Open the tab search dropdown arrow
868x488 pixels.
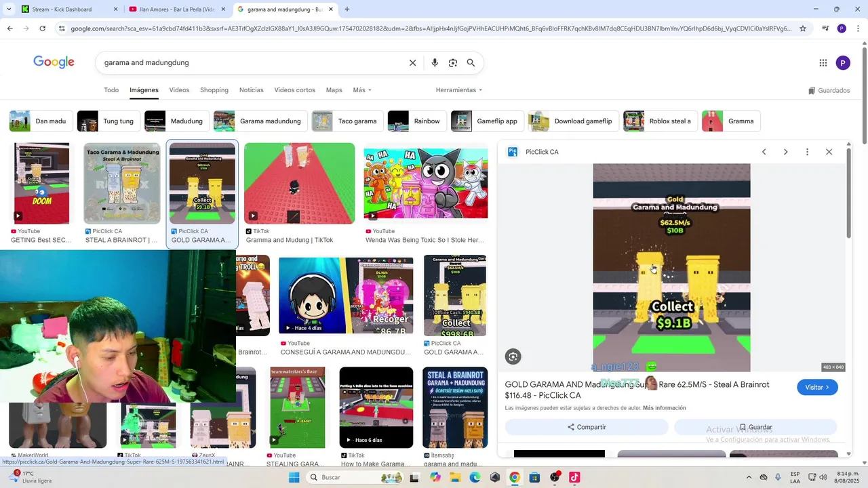point(9,9)
